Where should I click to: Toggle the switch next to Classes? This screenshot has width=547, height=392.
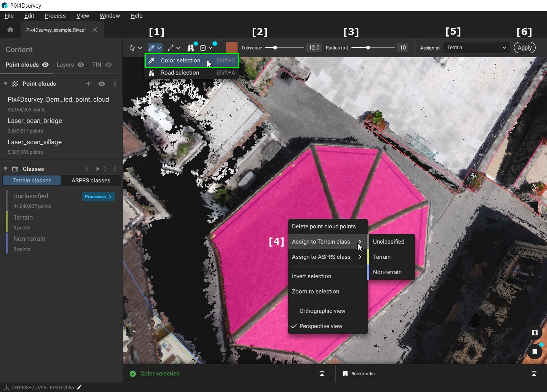101,169
